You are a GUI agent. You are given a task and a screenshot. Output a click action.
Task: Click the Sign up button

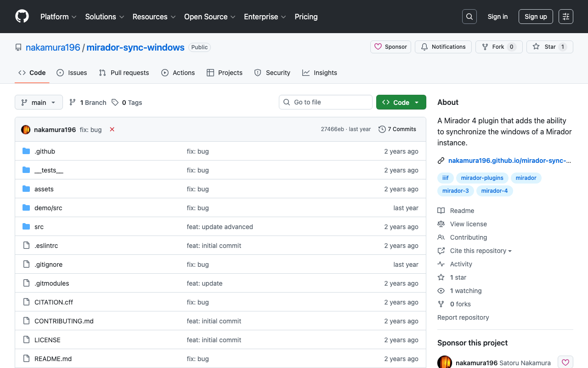click(535, 17)
